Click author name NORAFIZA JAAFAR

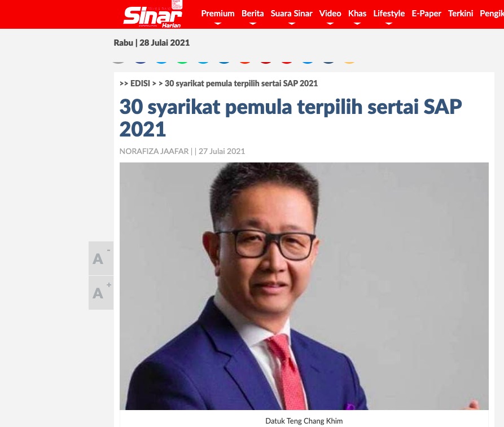coord(154,151)
